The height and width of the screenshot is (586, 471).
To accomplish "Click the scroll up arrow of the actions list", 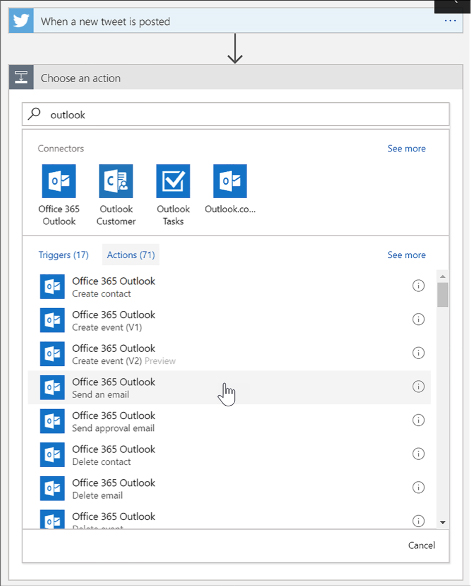I will coord(443,277).
